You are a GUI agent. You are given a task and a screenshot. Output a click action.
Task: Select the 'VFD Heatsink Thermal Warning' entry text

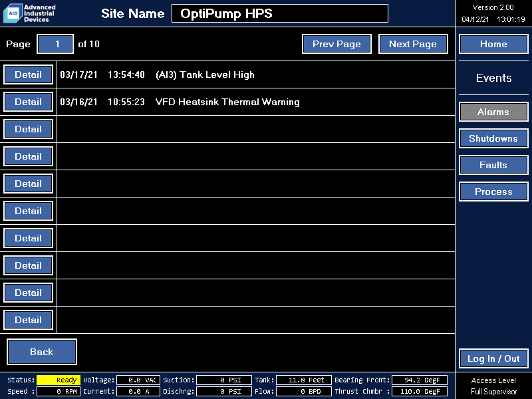[x=227, y=102]
